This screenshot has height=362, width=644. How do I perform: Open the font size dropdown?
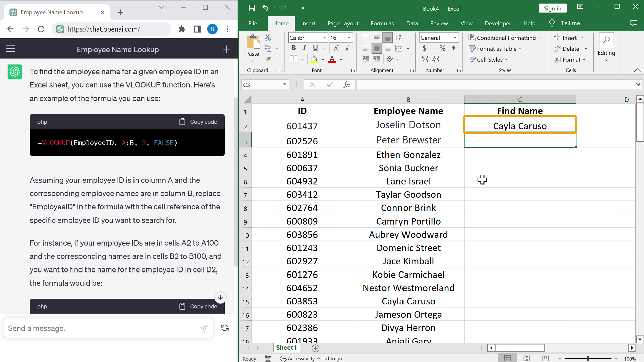pos(349,38)
